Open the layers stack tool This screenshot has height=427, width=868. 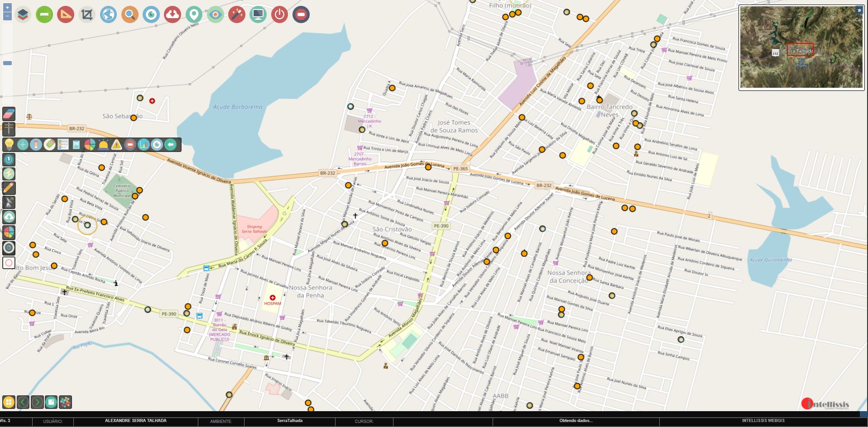[23, 15]
